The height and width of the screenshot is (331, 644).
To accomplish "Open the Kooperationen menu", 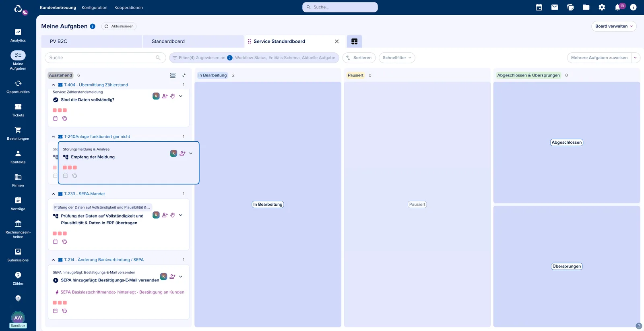I will coord(128,7).
